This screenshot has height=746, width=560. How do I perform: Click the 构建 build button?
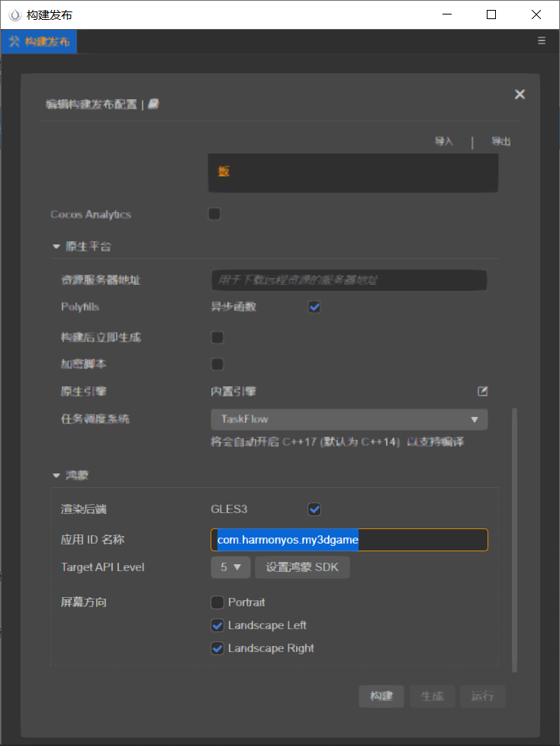[x=381, y=696]
